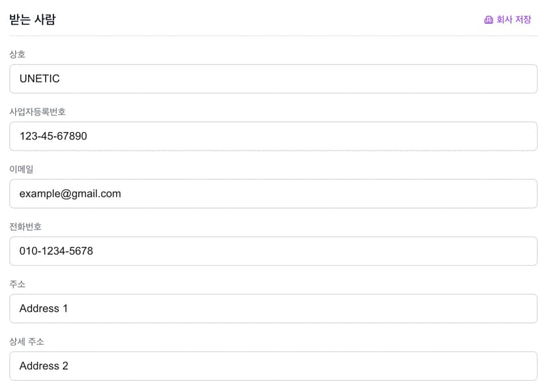Click the example@gmail.com email value
Screen dimensions: 547x392
tap(70, 193)
